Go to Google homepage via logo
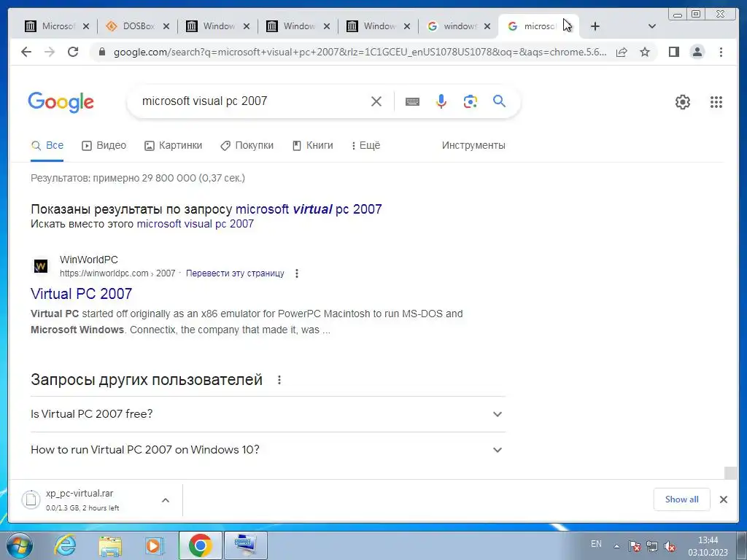The height and width of the screenshot is (560, 747). click(x=61, y=102)
